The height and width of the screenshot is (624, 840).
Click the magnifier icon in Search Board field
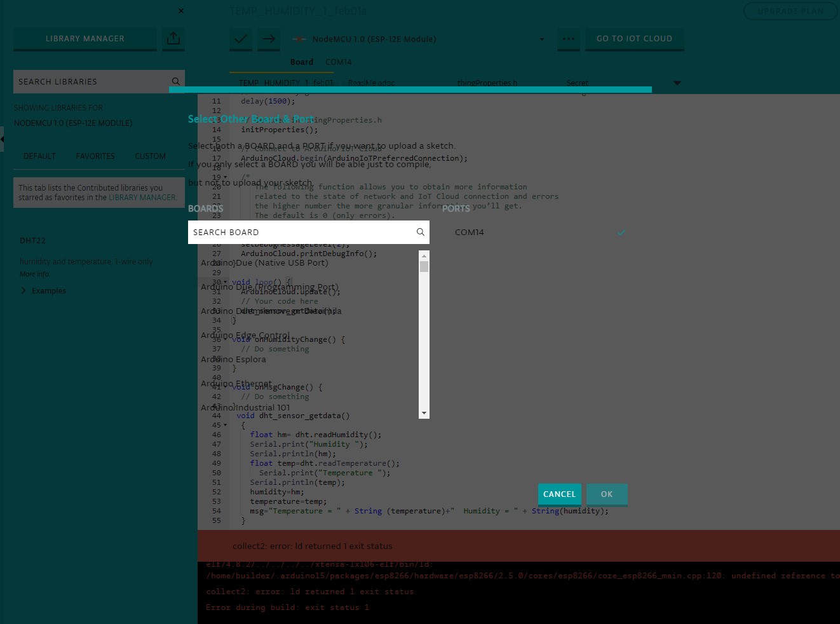[420, 232]
